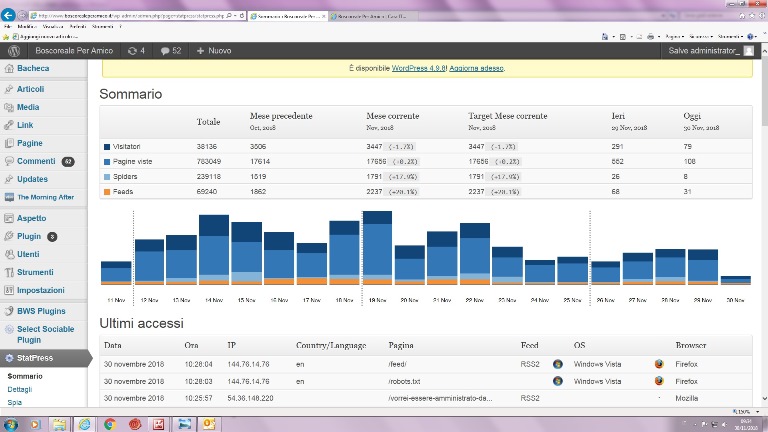Click the Plugin plug icon

[9, 236]
